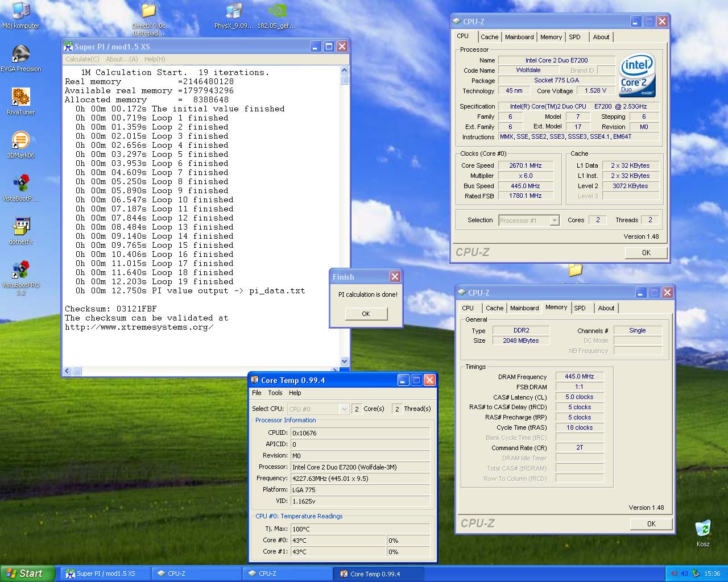
Task: Click the bottom CPU-Z Memory window title icon
Action: point(462,292)
